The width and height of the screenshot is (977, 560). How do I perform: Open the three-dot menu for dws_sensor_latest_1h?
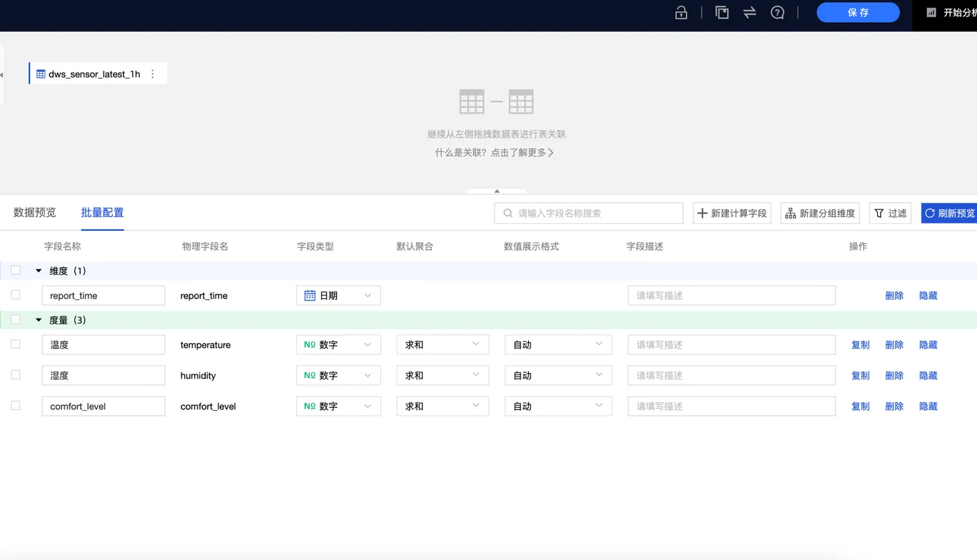click(x=153, y=74)
